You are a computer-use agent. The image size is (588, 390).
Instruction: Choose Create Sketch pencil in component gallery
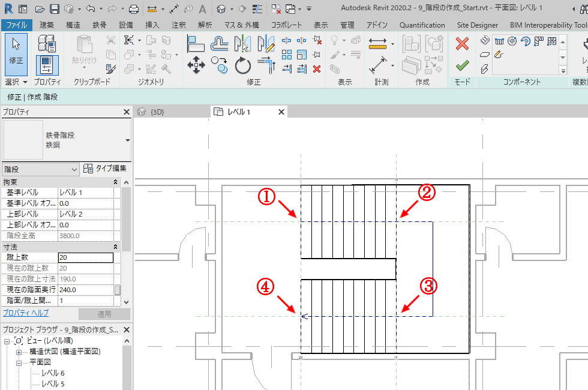[x=499, y=55]
